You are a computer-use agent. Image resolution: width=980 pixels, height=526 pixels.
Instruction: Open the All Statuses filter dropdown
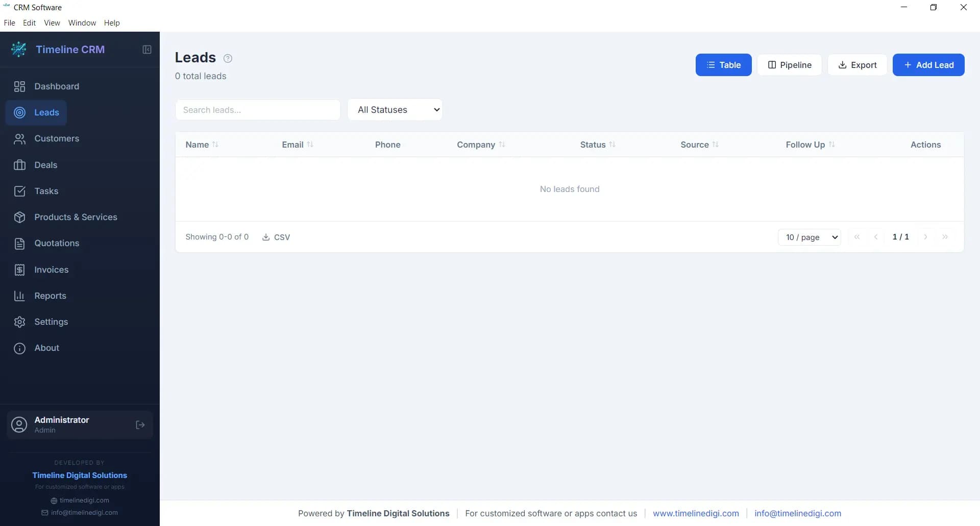(x=395, y=109)
